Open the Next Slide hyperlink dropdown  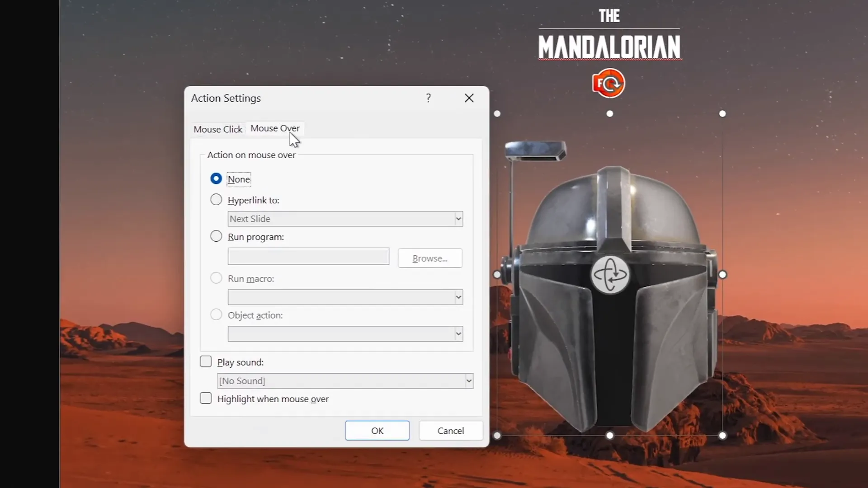[x=345, y=219]
